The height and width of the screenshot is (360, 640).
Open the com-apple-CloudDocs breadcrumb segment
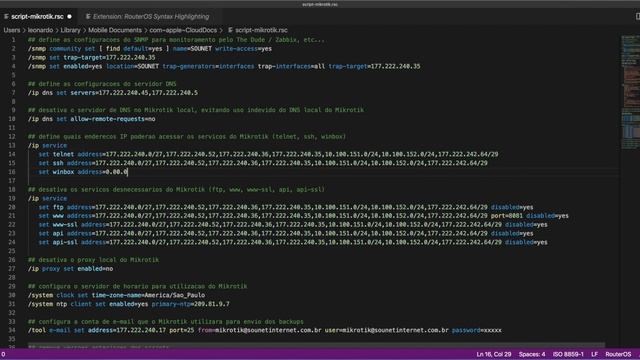coord(183,30)
